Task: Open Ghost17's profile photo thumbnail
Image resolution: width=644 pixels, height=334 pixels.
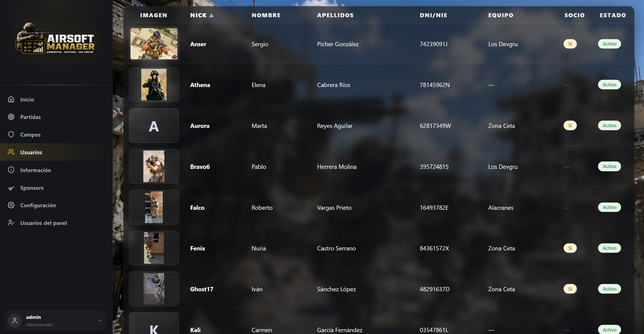Action: coord(154,289)
